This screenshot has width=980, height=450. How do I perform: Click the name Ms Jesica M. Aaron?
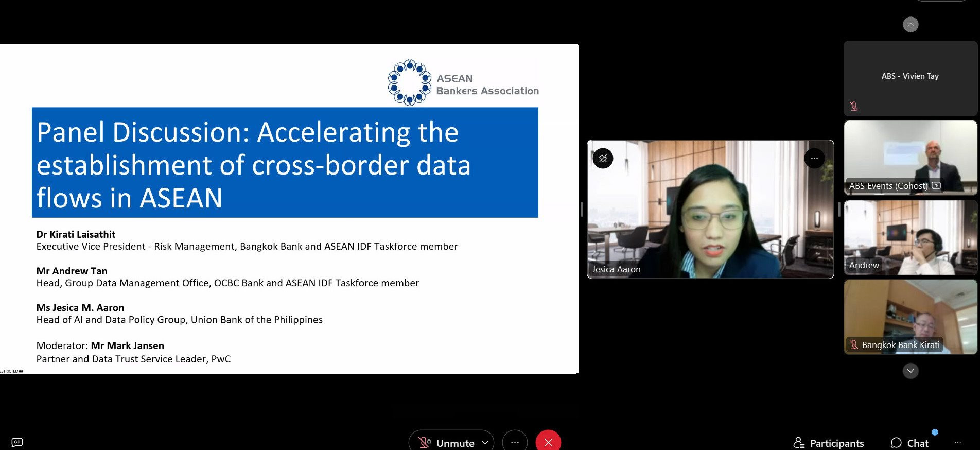[80, 307]
